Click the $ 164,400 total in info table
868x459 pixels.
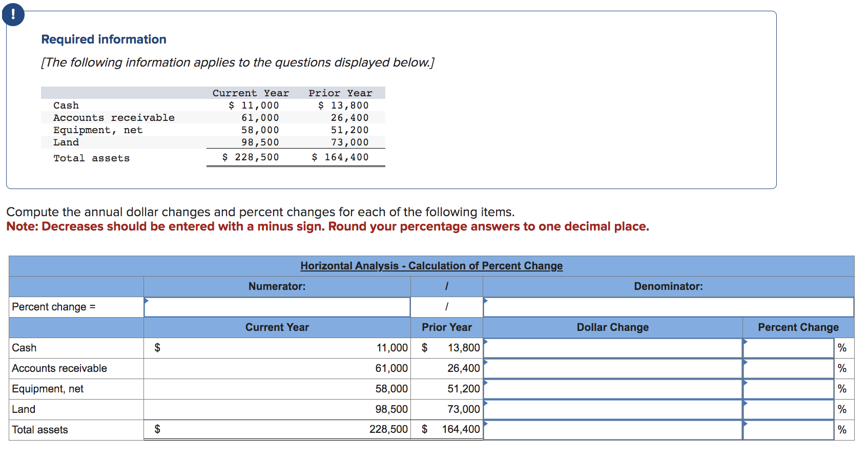[340, 157]
